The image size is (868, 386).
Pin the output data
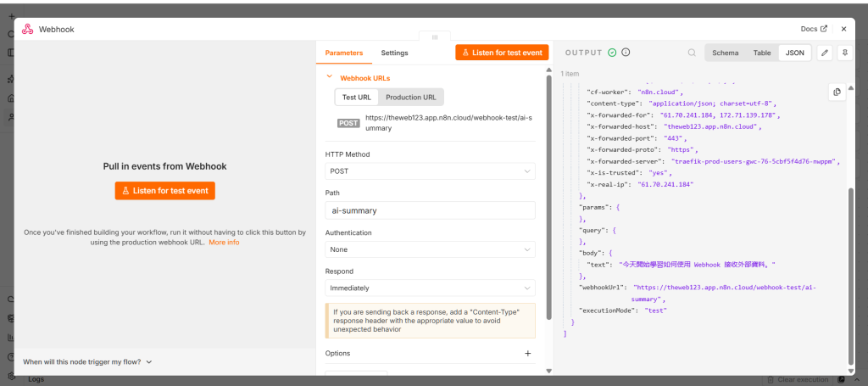[845, 53]
